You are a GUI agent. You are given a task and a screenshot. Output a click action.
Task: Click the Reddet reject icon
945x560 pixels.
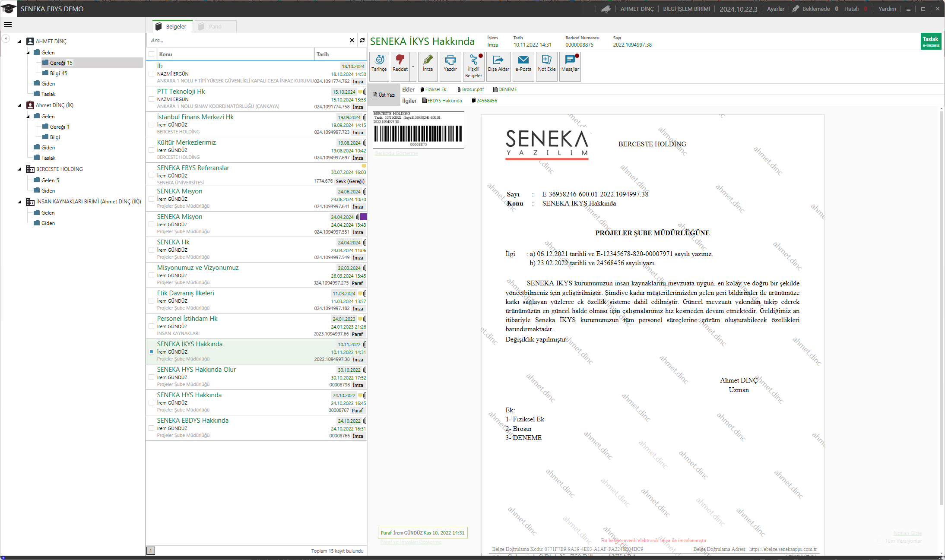400,66
